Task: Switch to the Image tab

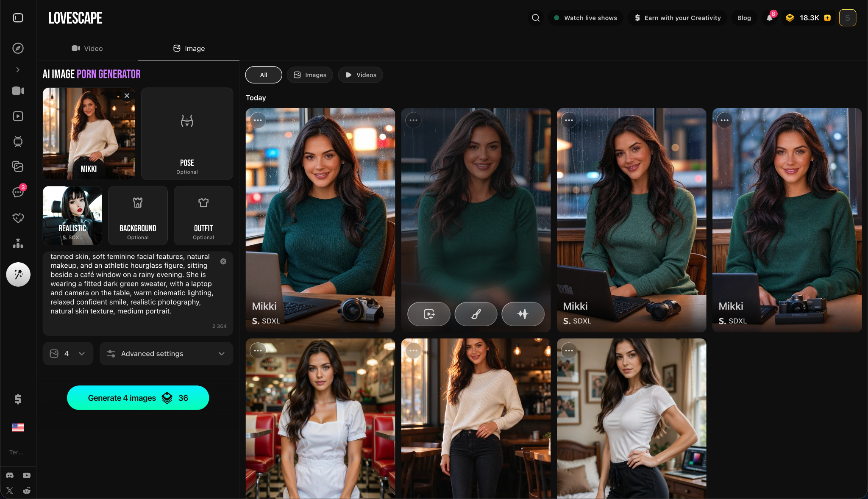Action: click(x=189, y=48)
